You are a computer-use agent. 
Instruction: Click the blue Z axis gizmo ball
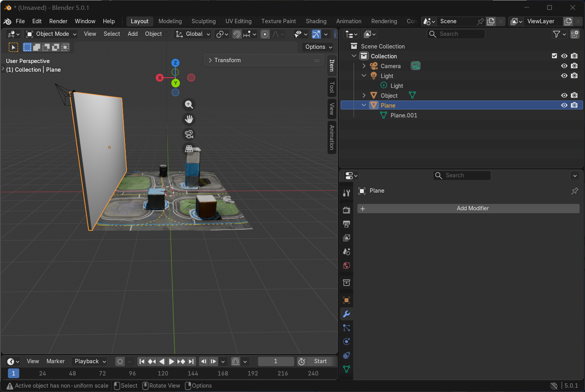pyautogui.click(x=175, y=63)
